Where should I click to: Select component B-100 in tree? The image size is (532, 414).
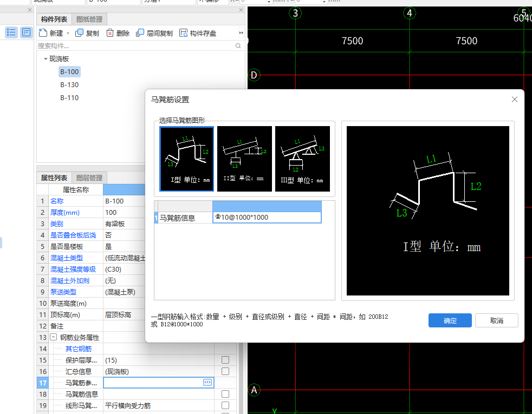pyautogui.click(x=69, y=72)
